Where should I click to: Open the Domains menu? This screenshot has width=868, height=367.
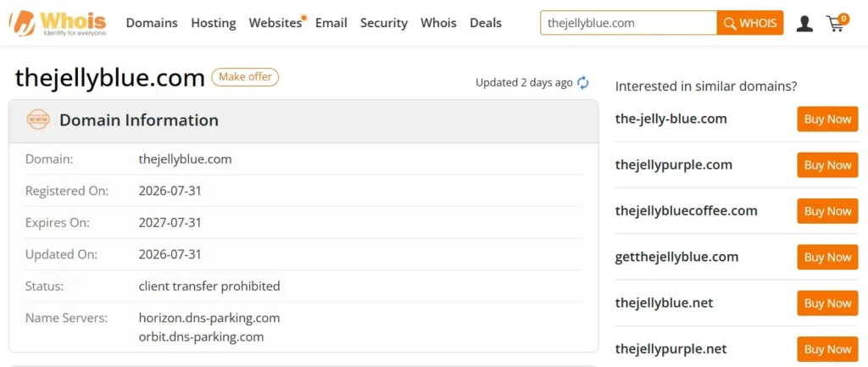click(x=152, y=23)
